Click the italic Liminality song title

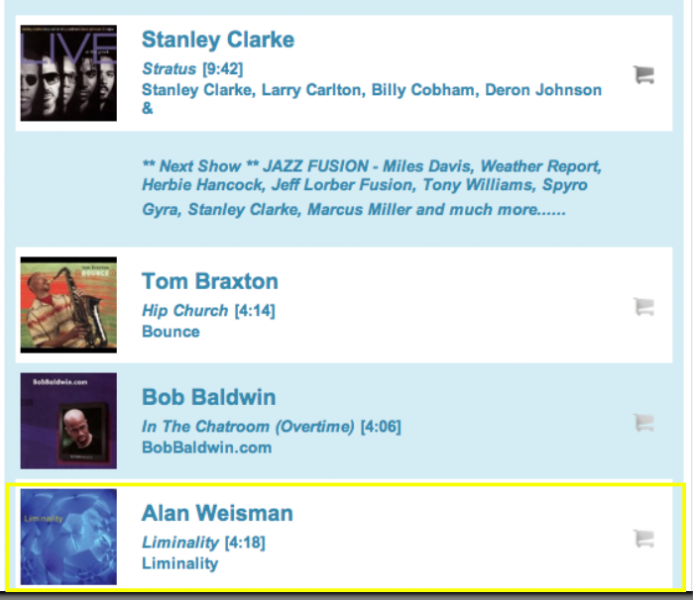(180, 543)
